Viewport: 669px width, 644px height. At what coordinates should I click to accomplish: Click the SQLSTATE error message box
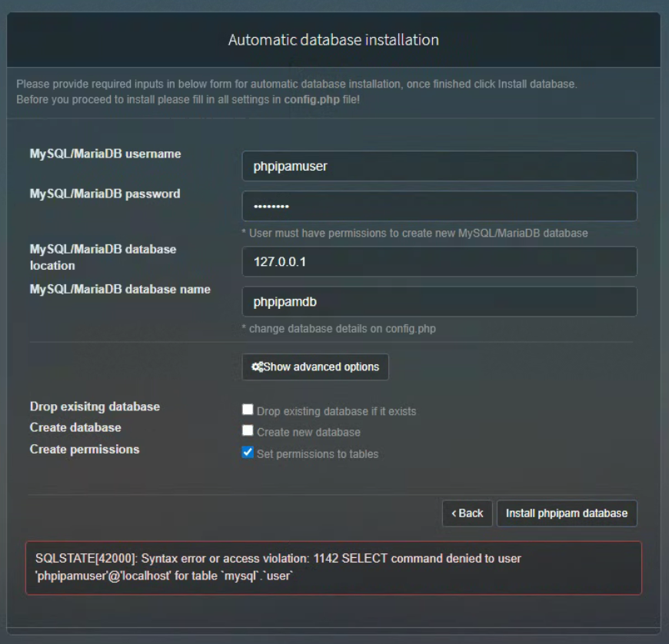tap(334, 568)
